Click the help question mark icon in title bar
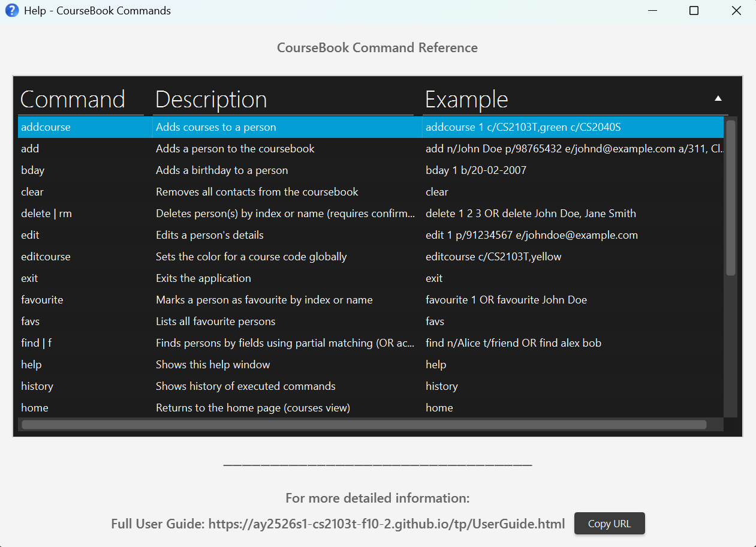This screenshot has width=756, height=547. pos(11,11)
